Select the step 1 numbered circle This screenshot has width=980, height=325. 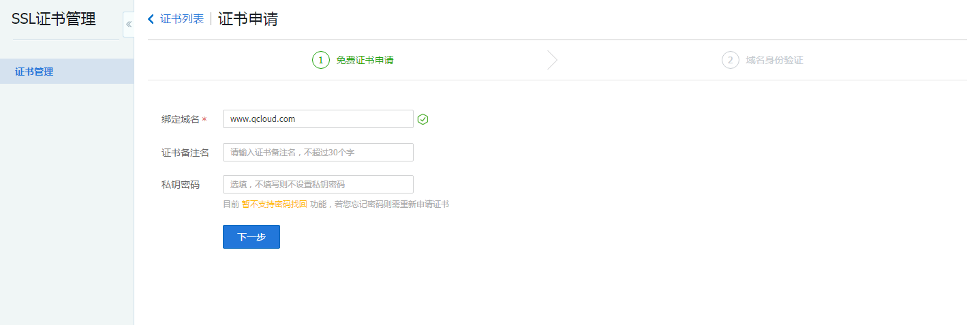click(x=321, y=60)
